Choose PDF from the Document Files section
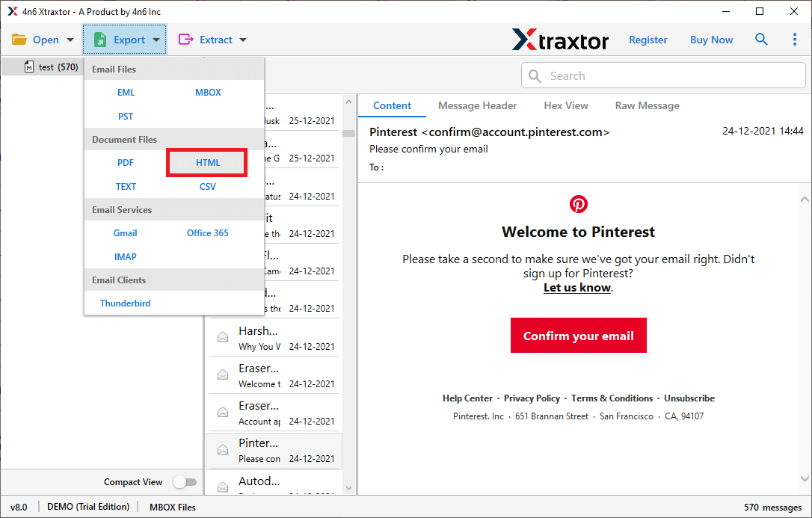The height and width of the screenshot is (518, 812). (125, 162)
